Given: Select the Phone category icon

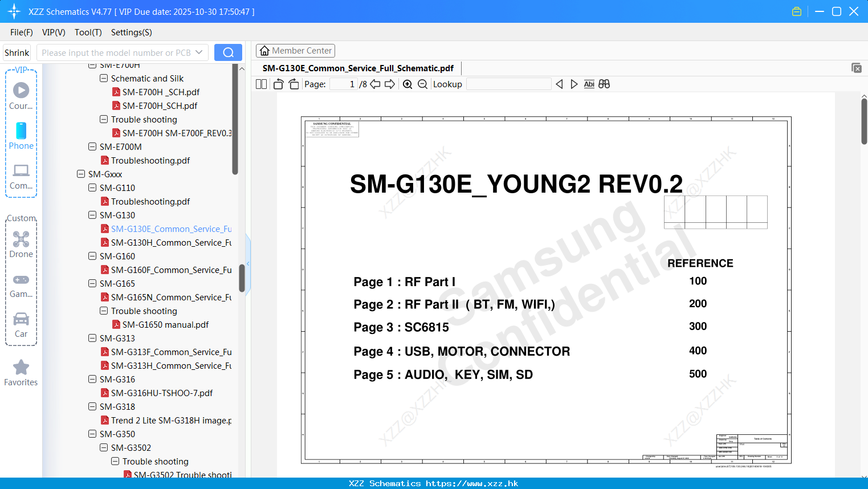Looking at the screenshot, I should click(x=21, y=136).
